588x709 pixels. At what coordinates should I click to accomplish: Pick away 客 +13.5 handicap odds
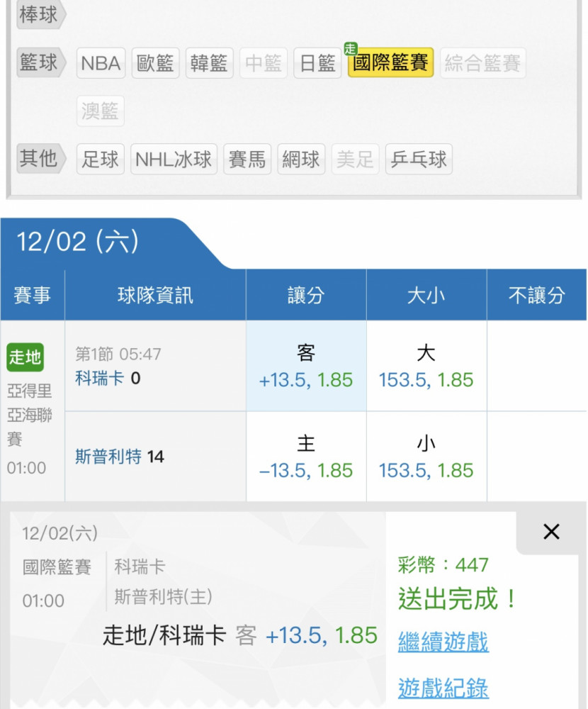(306, 366)
